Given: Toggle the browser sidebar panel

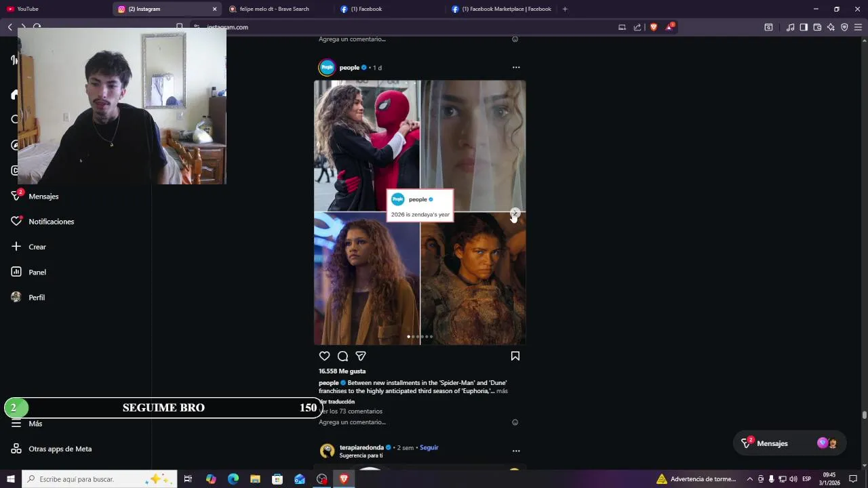Looking at the screenshot, I should tap(804, 27).
